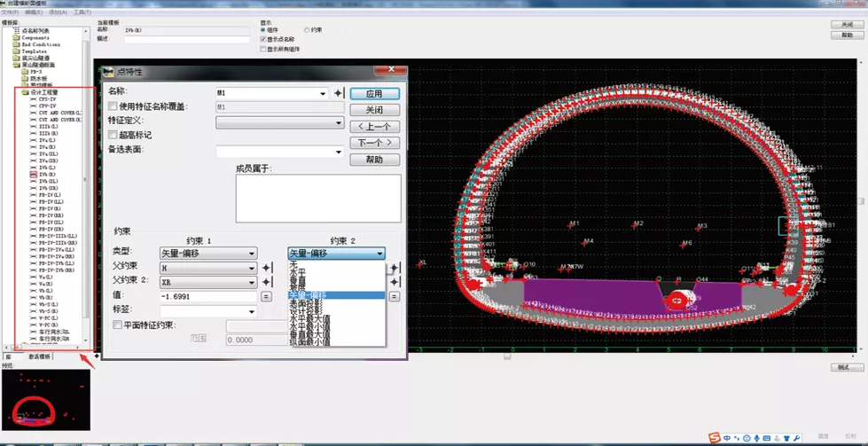
Task: Open the Sogou emoji face icon
Action: click(x=747, y=438)
